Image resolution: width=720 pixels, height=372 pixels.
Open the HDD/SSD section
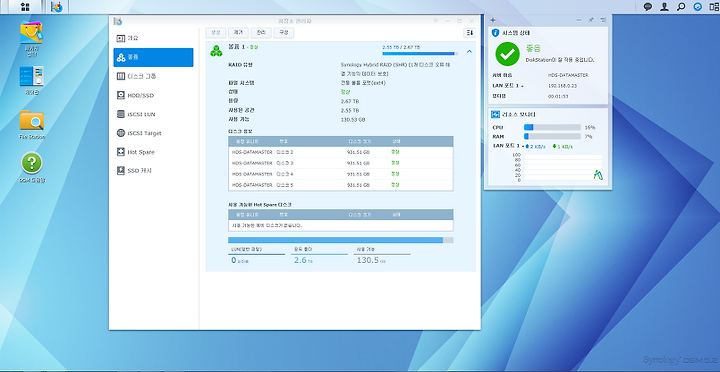coord(153,95)
